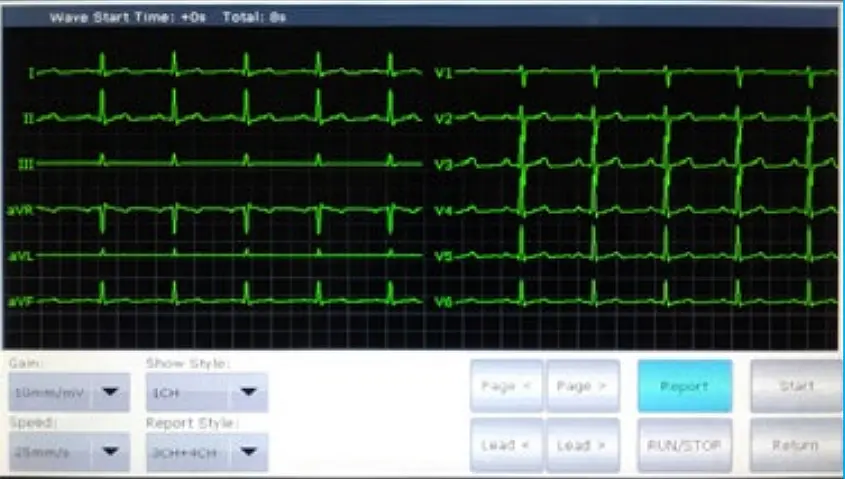
Task: Click the Return button
Action: pos(795,445)
